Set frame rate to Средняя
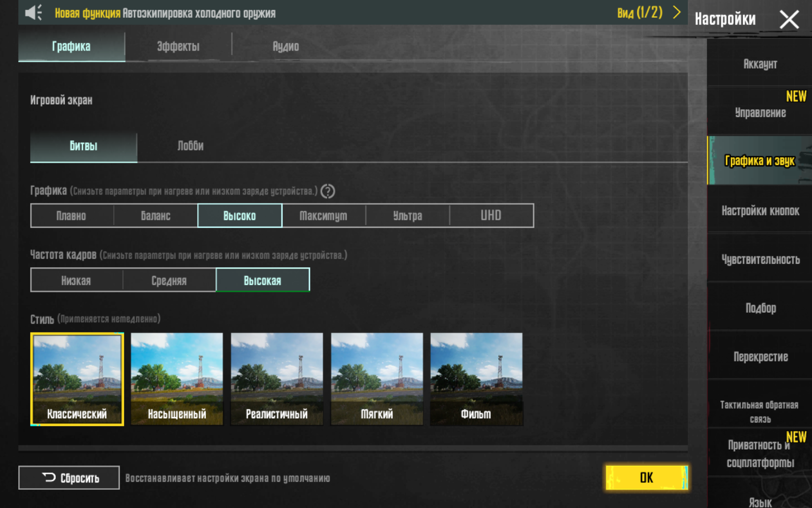812x508 pixels. point(169,280)
